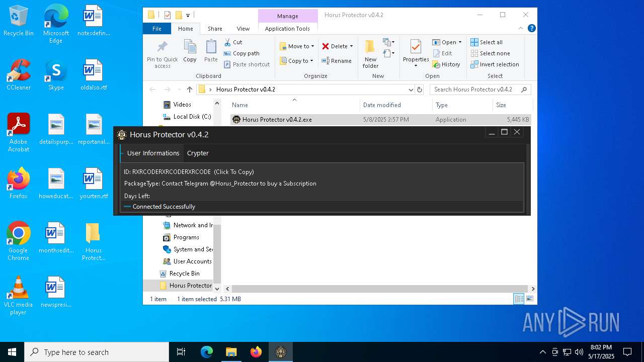
Task: Open the Delete options dropdown arrow
Action: coord(351,46)
